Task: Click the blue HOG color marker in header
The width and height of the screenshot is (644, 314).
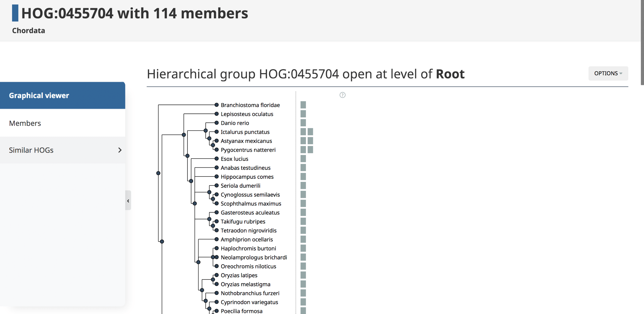Action: pos(15,13)
